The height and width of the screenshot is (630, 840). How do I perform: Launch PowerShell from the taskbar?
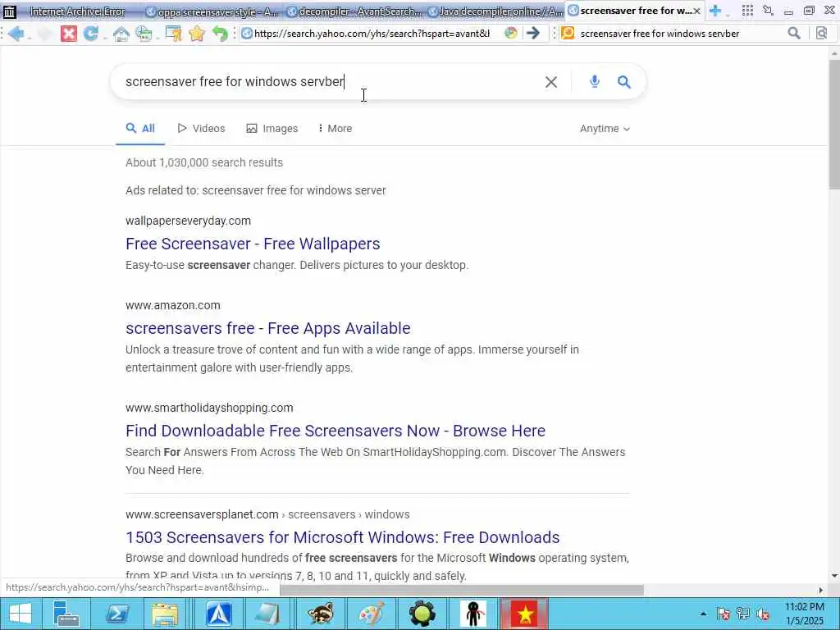coord(116,614)
